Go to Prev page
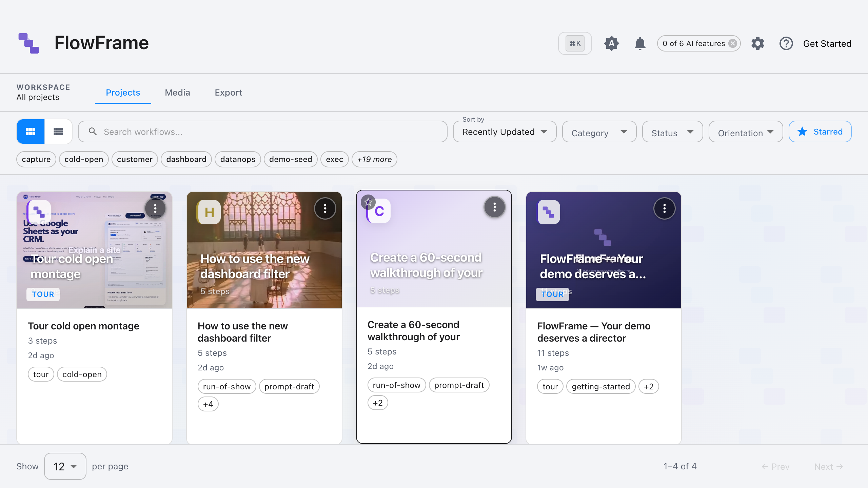This screenshot has width=868, height=488. pos(775,466)
